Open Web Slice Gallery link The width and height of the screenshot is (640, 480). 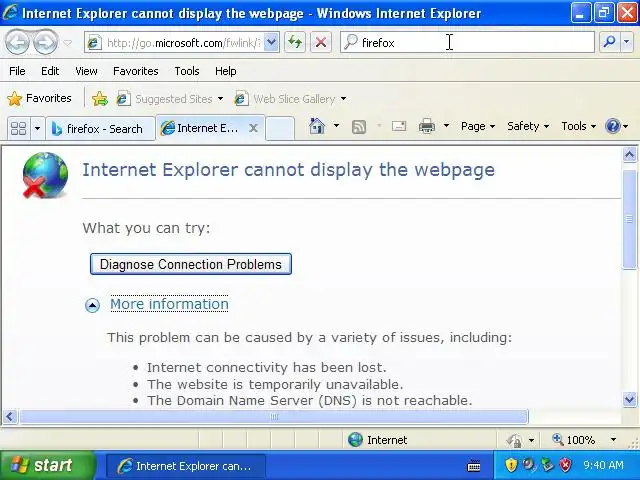(x=285, y=99)
